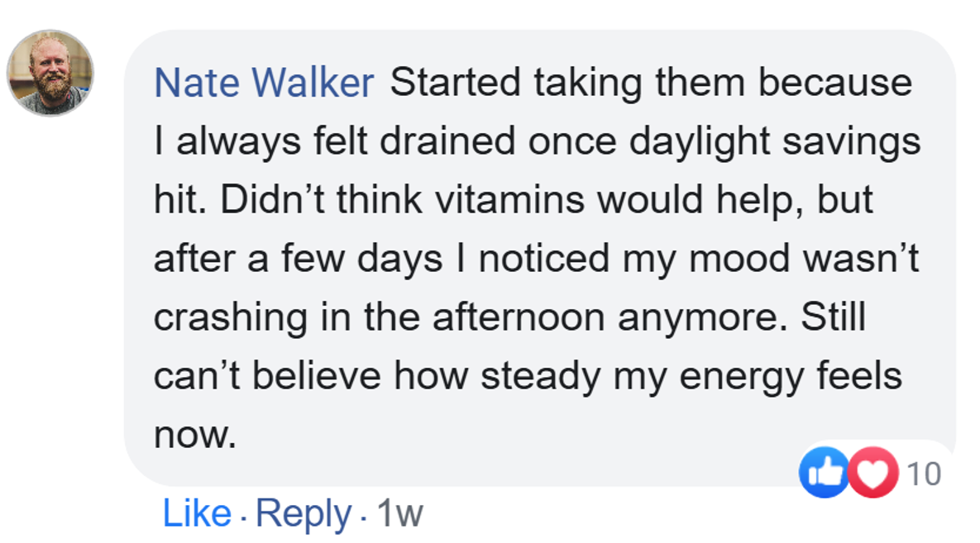Reply to Nate Walker's comment
The image size is (980, 543).
[304, 513]
